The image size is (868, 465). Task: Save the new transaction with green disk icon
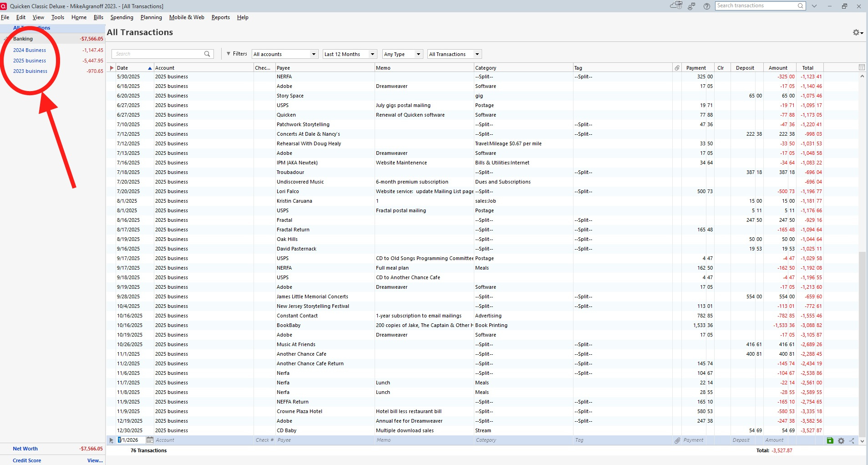pos(830,440)
